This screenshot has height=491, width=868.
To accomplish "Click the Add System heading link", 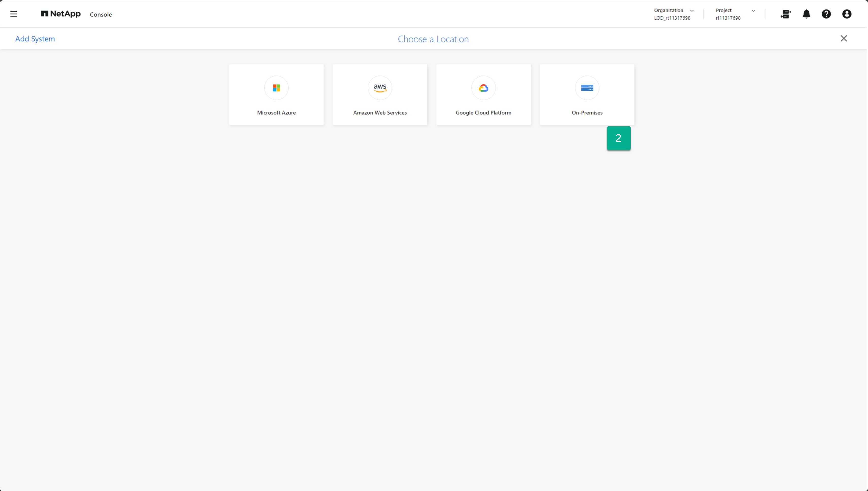I will 35,39.
